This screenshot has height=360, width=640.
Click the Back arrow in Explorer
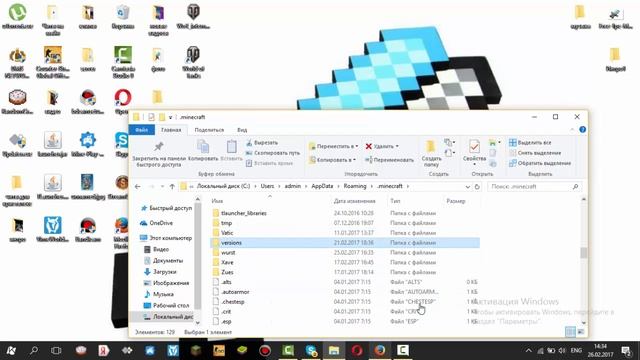point(138,187)
